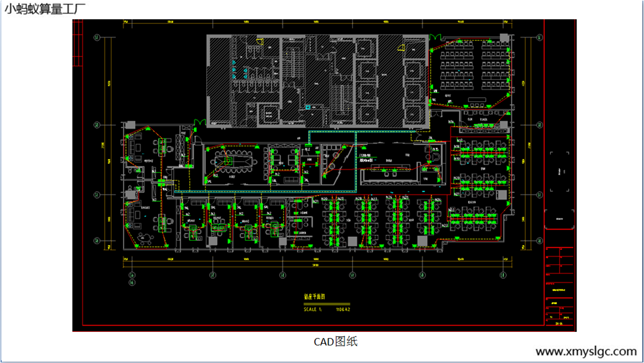The image size is (644, 363).
Task: Open the www.xmyslgc.com website link
Action: click(x=589, y=351)
